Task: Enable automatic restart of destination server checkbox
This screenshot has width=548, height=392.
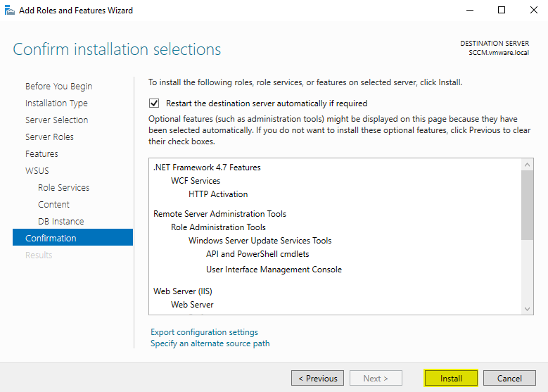Action: click(x=154, y=103)
